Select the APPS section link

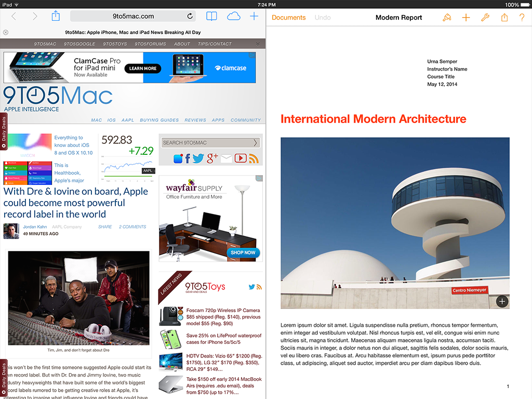click(x=218, y=120)
